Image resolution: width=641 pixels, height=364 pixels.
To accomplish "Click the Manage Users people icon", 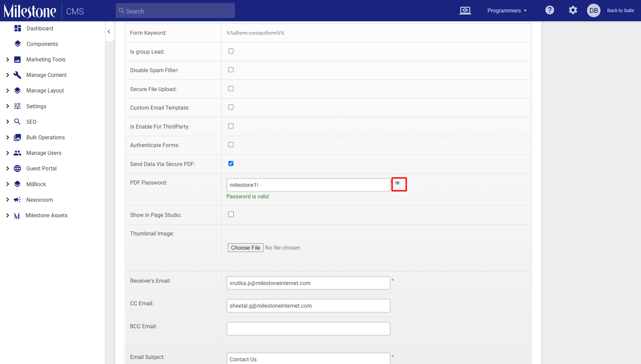I will tap(18, 153).
